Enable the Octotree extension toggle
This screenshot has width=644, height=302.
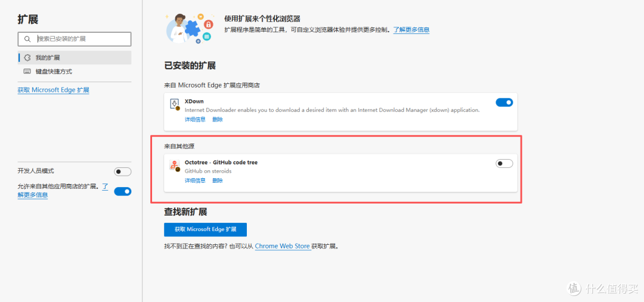pyautogui.click(x=504, y=164)
